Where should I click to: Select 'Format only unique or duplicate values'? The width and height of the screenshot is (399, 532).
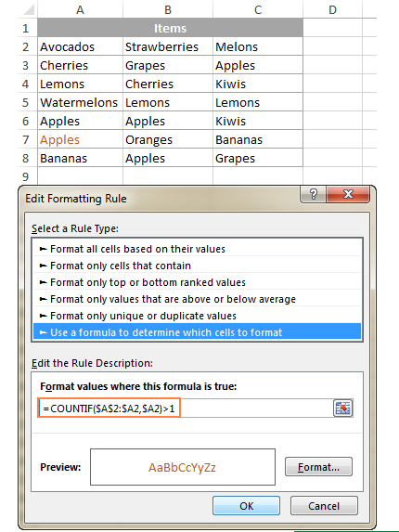point(198,316)
